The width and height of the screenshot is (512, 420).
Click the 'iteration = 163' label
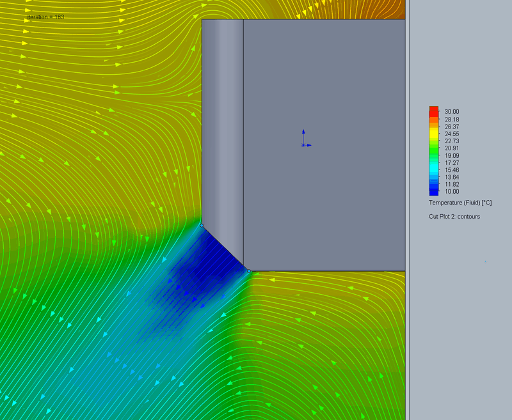tap(45, 17)
